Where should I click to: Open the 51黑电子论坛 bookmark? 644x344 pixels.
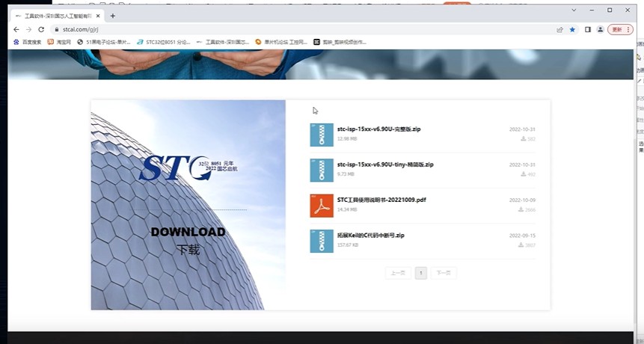coord(104,42)
